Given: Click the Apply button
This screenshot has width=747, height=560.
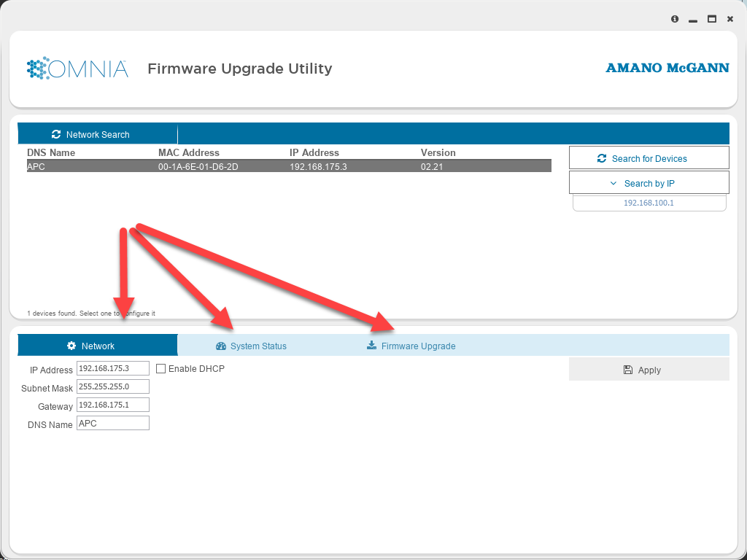Looking at the screenshot, I should point(649,370).
